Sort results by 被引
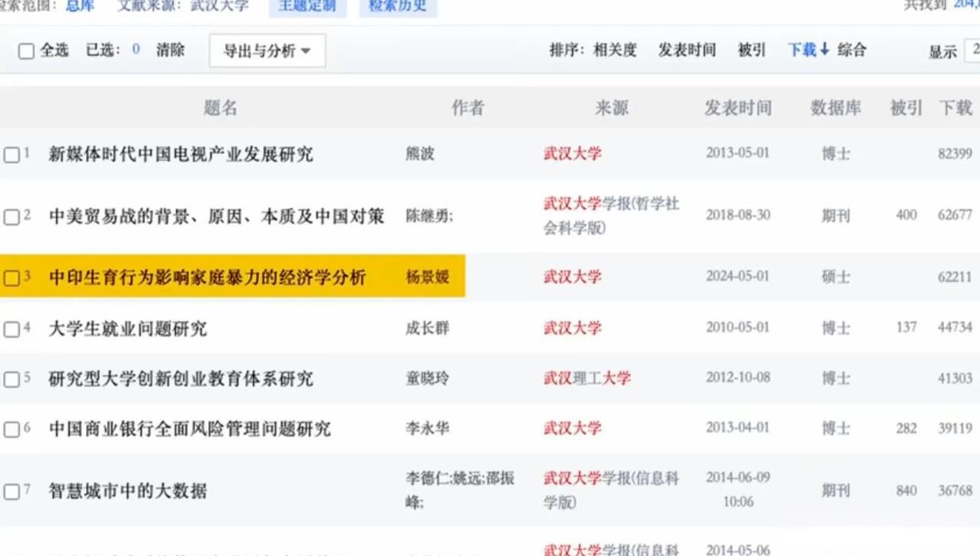Viewport: 980px width, 556px height. [x=751, y=50]
